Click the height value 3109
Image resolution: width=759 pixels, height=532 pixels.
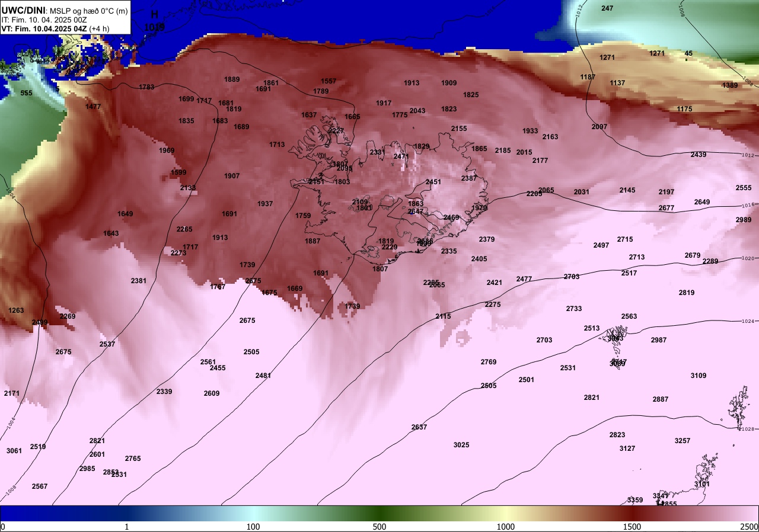[699, 376]
